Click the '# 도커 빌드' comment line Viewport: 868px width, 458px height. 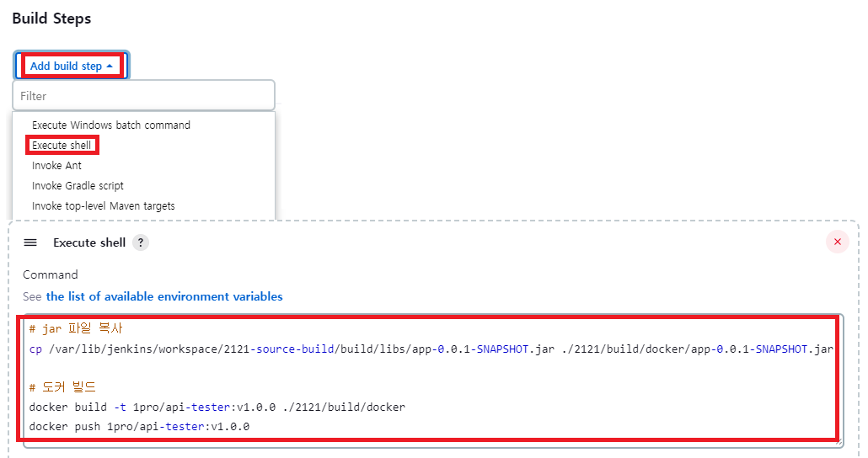(62, 386)
